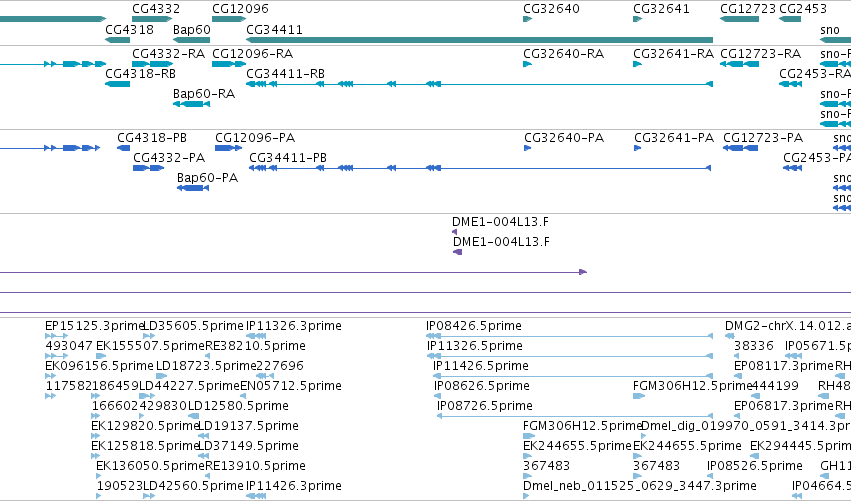The height and width of the screenshot is (501, 851).
Task: Select the EN05712.5prime EST label
Action: pyautogui.click(x=291, y=386)
